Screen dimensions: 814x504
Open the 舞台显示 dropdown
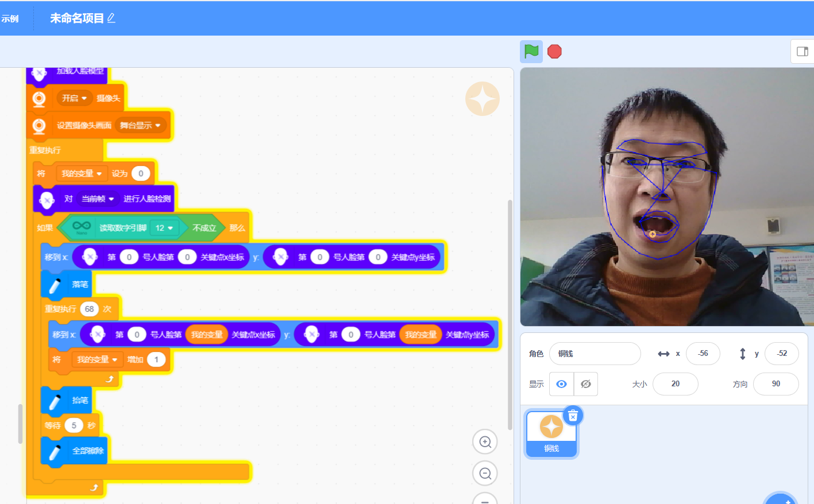point(140,125)
